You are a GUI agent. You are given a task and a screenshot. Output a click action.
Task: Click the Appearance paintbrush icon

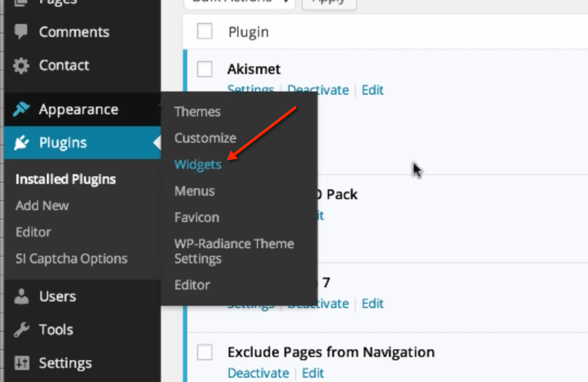(x=21, y=109)
